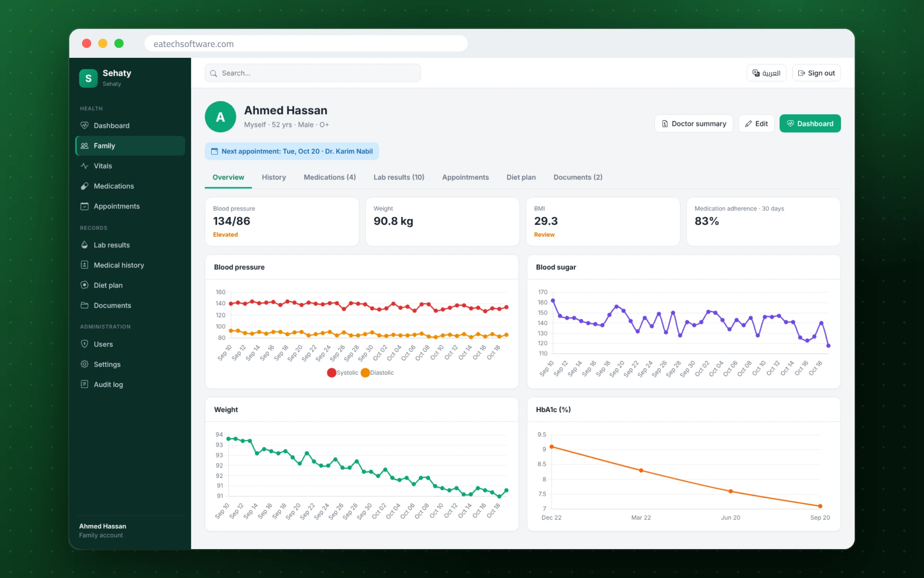Open Diet plan icon in sidebar
This screenshot has width=924, height=578.
point(84,285)
